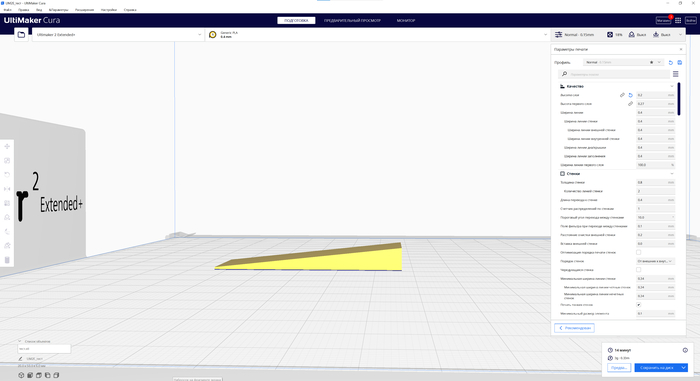
Task: Open View menu
Action: coord(39,10)
